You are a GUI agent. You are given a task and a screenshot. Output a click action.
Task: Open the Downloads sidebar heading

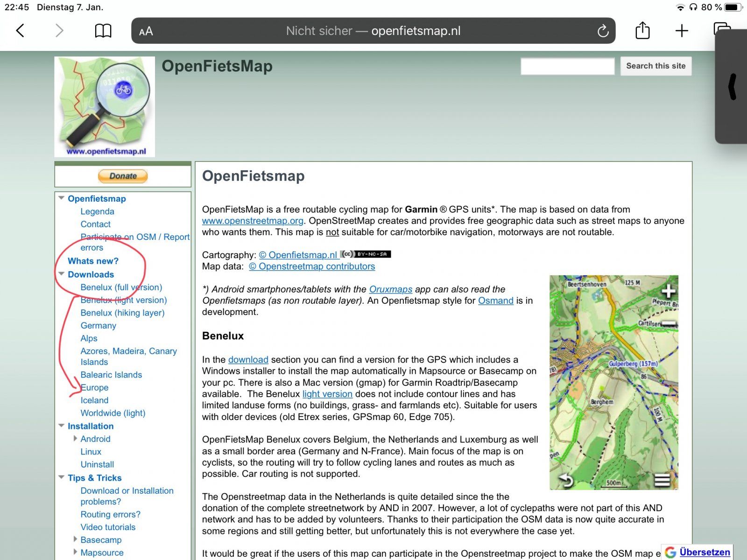point(91,274)
